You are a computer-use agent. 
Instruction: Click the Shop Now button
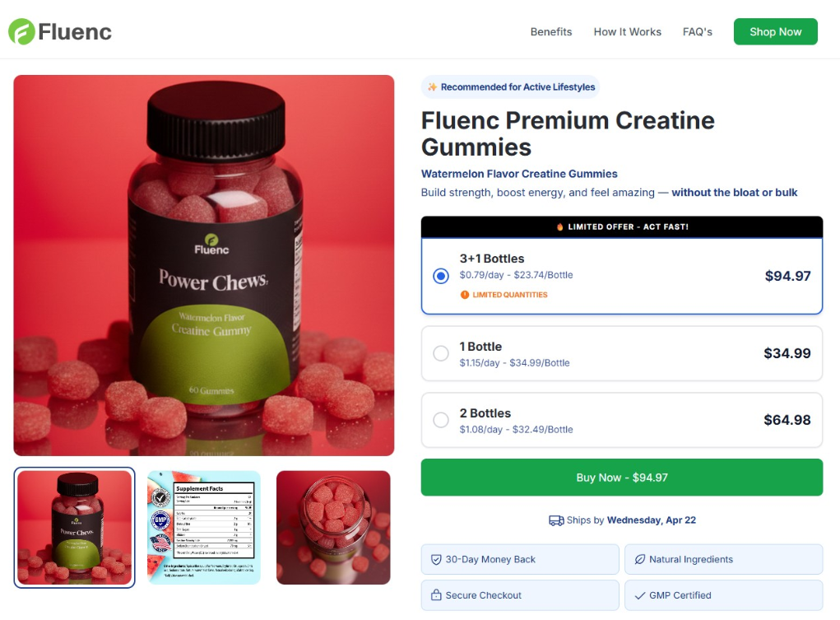click(x=774, y=31)
